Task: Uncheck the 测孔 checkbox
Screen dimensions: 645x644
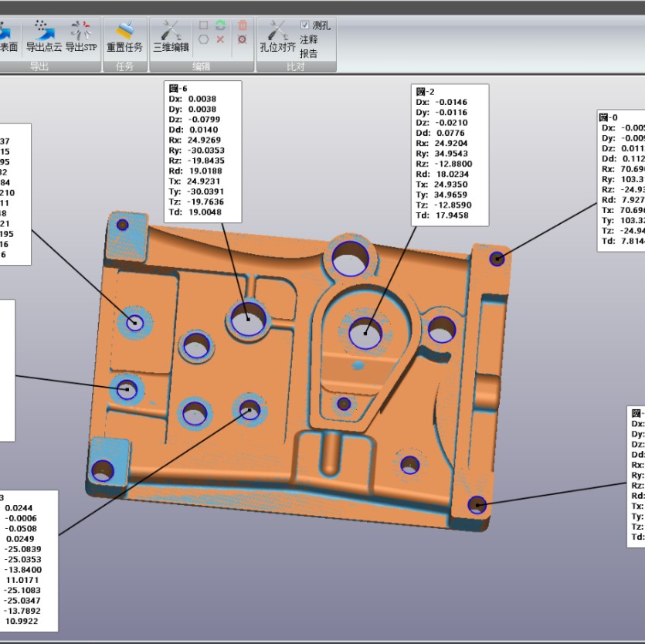Action: click(x=304, y=25)
